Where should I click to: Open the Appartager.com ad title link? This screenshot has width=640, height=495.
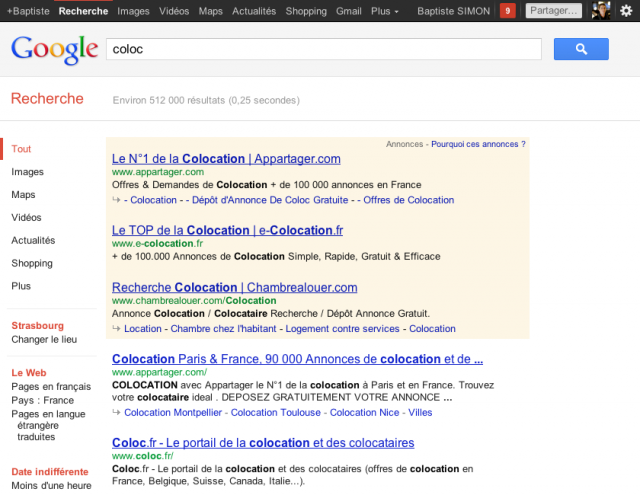pyautogui.click(x=226, y=158)
